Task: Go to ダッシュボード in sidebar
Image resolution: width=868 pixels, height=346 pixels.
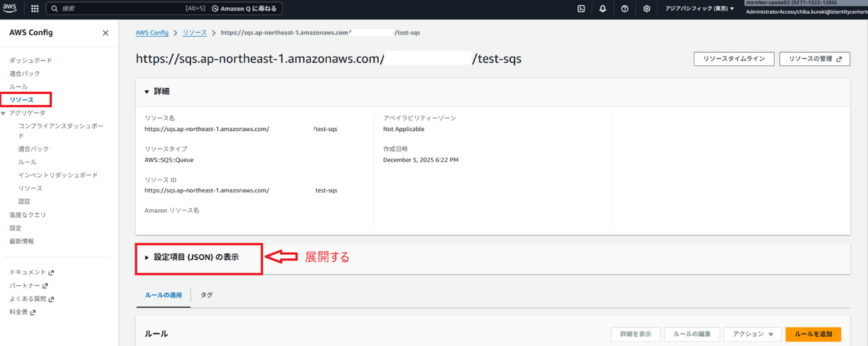Action: click(31, 60)
